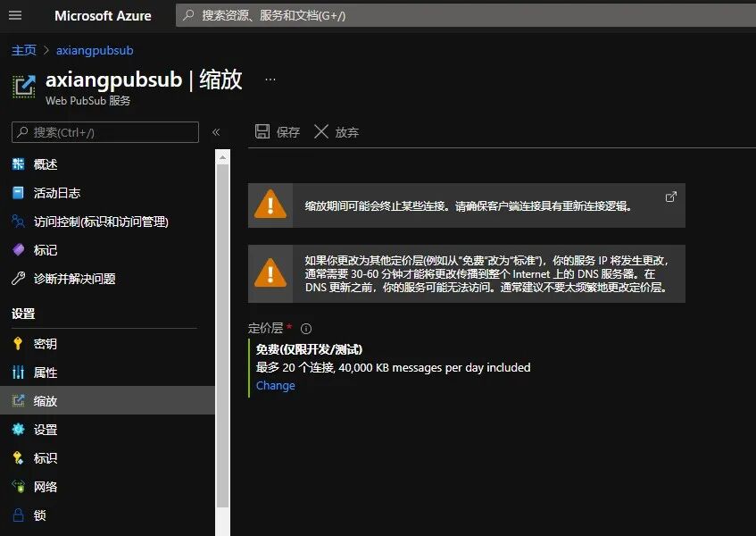Select the 诊断并解决问题 wrench icon
The image size is (756, 536).
pyautogui.click(x=18, y=278)
